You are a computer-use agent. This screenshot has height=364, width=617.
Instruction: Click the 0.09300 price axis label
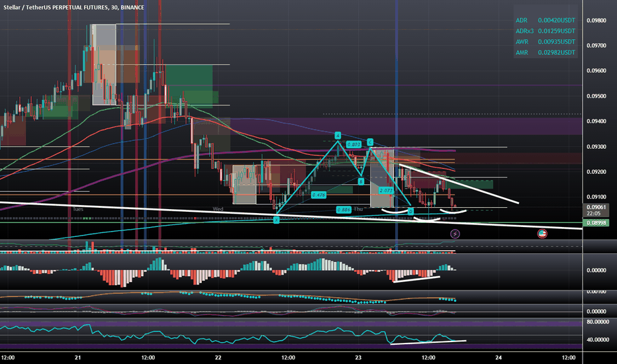tap(596, 147)
